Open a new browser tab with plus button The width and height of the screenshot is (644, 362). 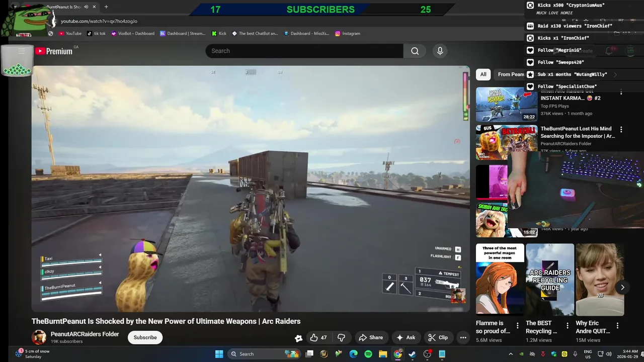point(106,7)
